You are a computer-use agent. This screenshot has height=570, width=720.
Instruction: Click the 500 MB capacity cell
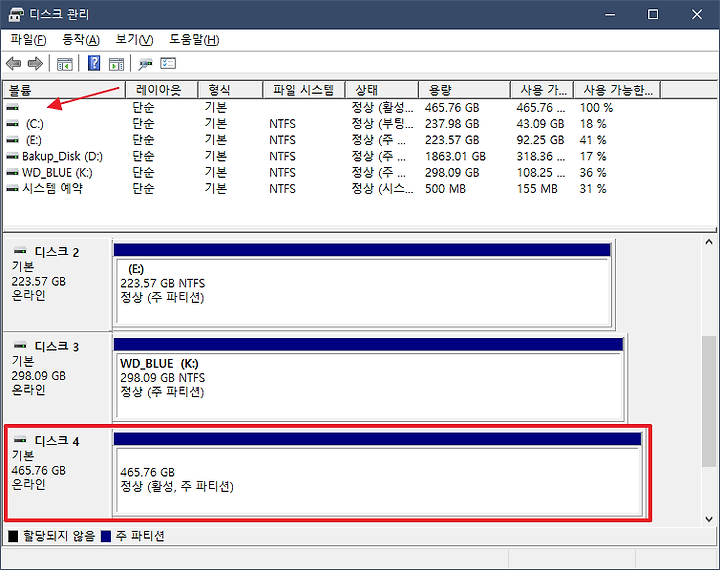coord(445,189)
